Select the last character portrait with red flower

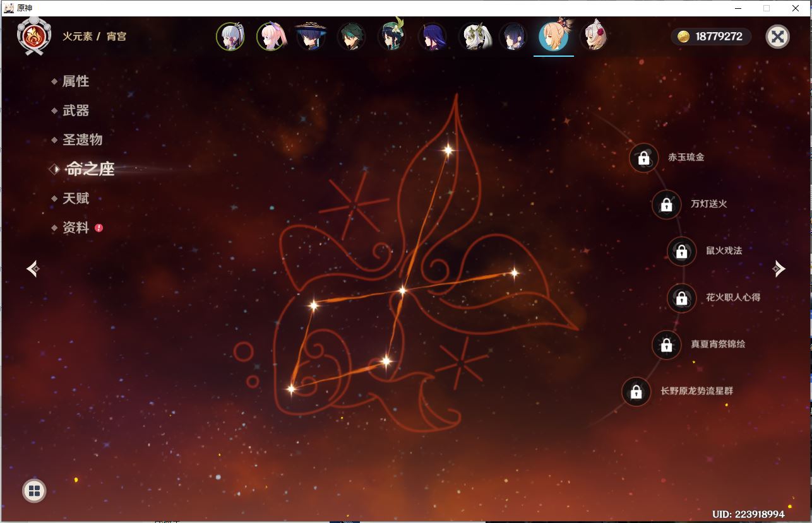pos(594,37)
